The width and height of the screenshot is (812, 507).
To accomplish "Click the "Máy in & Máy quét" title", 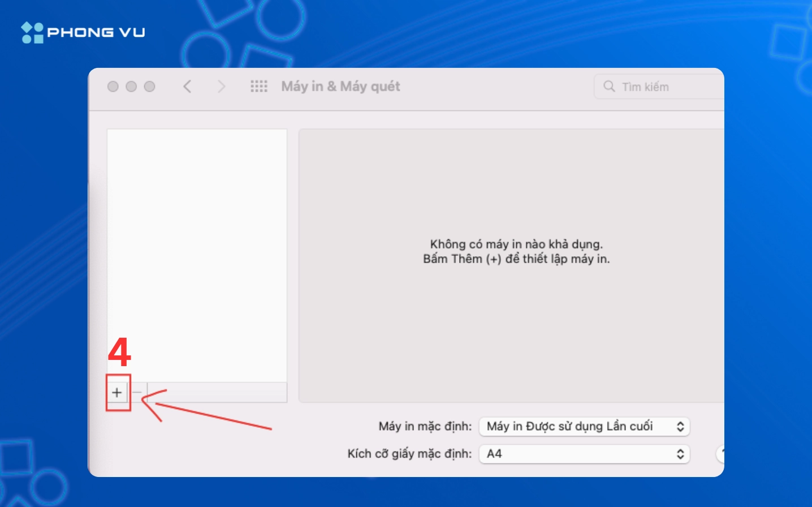I will pos(340,87).
